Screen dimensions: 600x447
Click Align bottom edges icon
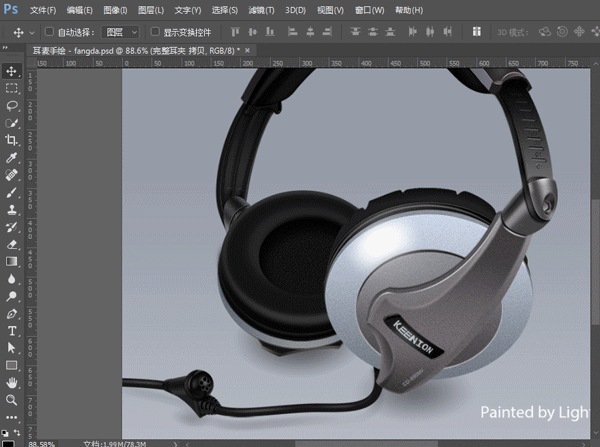click(270, 32)
